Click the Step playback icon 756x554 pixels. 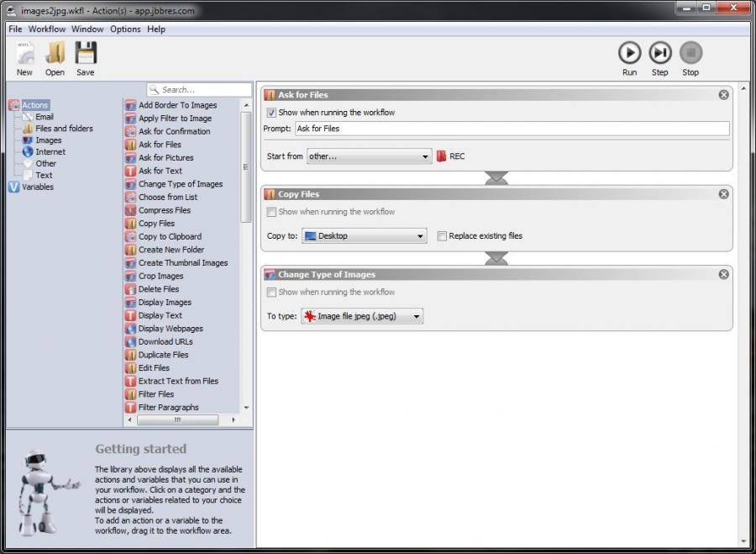(x=660, y=53)
